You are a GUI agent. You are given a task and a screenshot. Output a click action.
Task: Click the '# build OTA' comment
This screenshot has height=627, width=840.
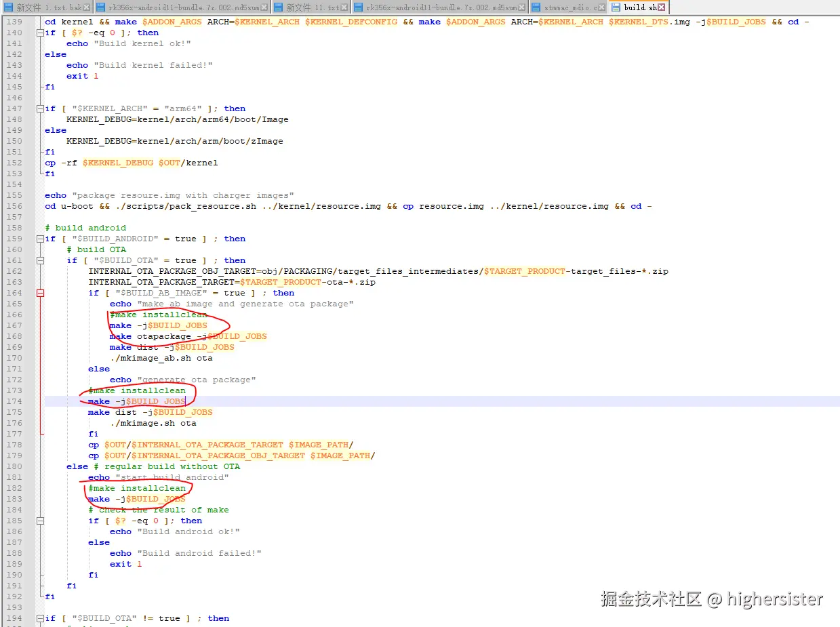click(x=96, y=249)
